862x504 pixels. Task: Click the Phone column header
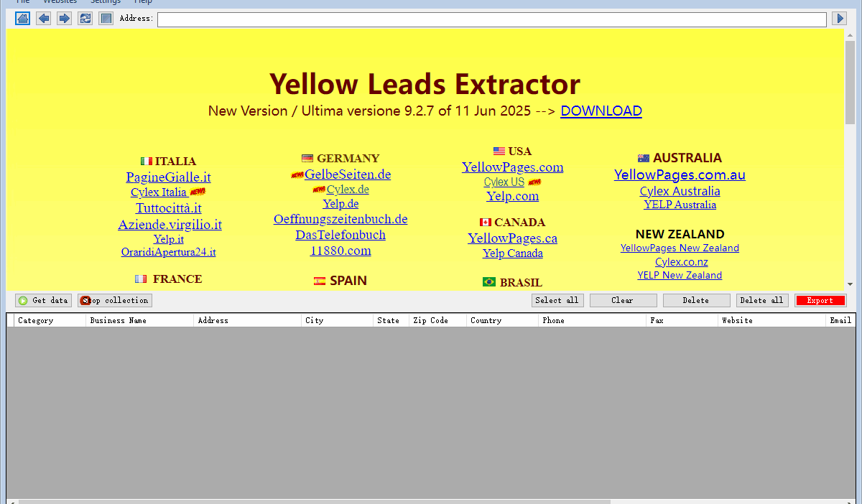coord(592,320)
